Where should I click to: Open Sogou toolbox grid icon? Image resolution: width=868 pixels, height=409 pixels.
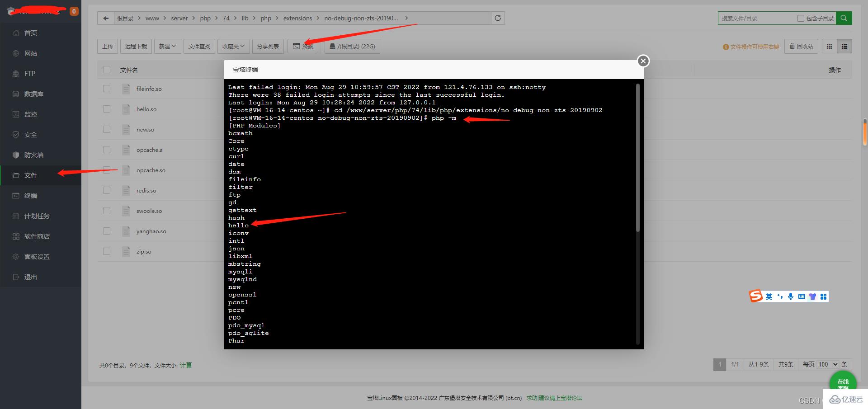tap(823, 296)
